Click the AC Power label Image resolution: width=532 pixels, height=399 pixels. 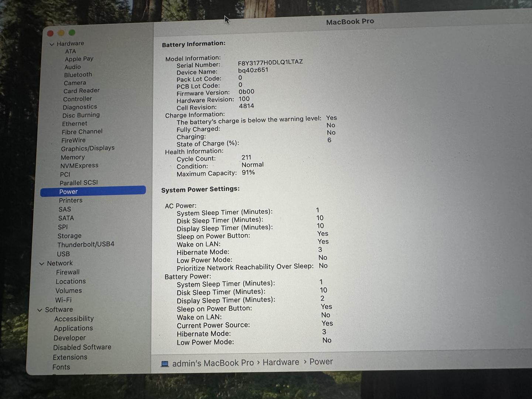(181, 206)
